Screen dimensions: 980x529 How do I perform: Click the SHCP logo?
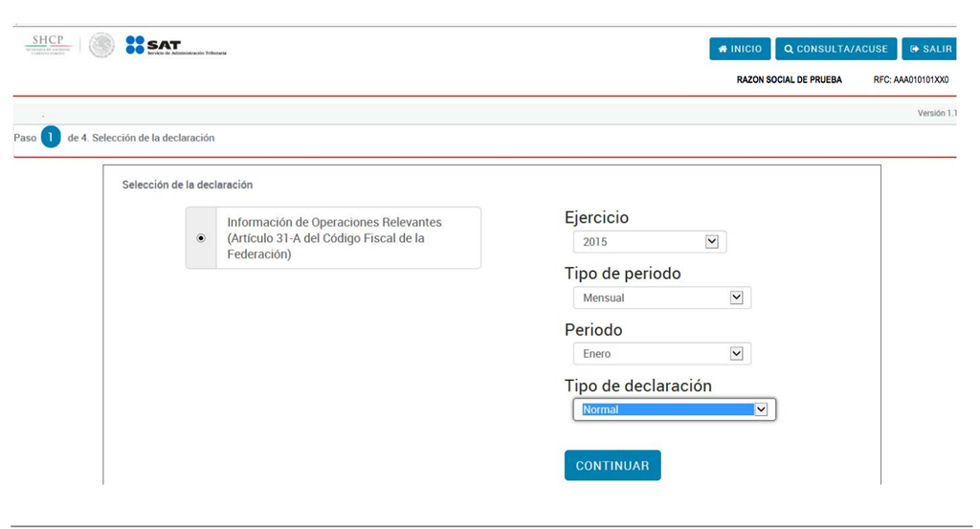pyautogui.click(x=48, y=45)
